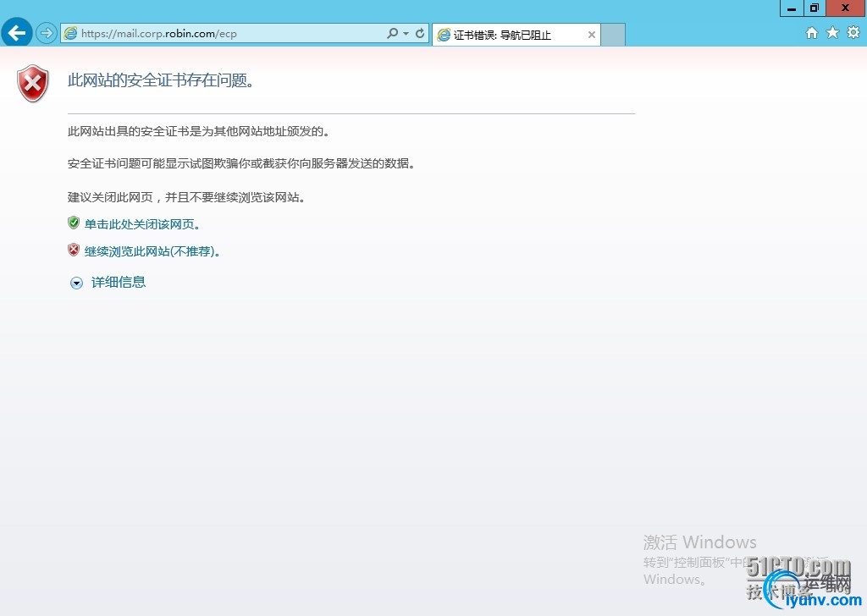
Task: Click 继续浏览此网站(不推荐) link
Action: pos(152,251)
